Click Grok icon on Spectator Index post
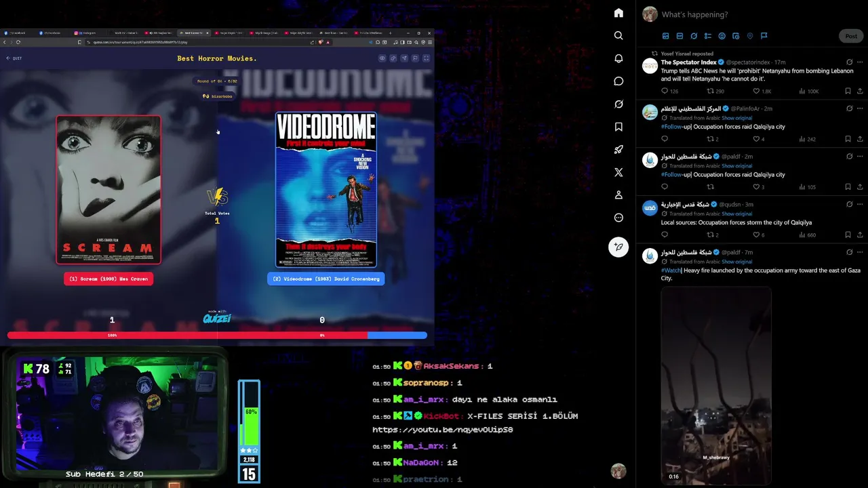 (x=849, y=62)
